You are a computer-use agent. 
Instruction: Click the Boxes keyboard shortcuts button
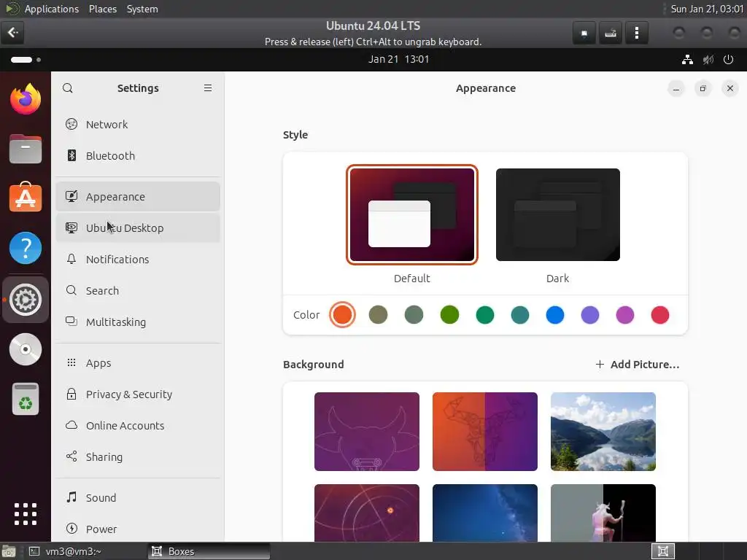coord(611,33)
